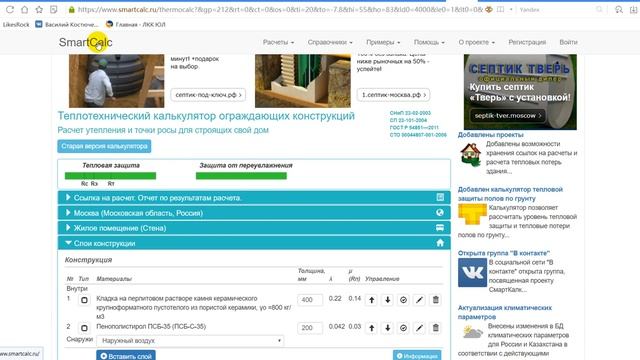Screen dimensions: 640x360
Task: Click the septic tank worker ad image
Action: [116, 81]
